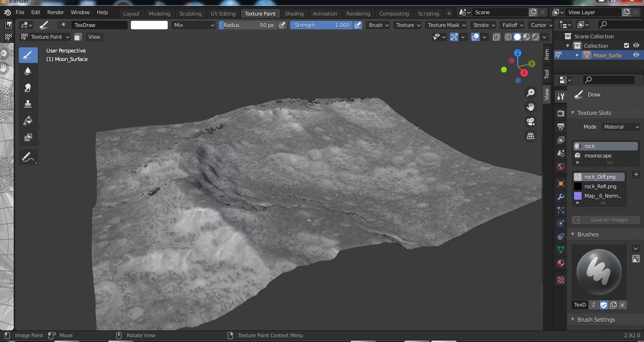Image resolution: width=644 pixels, height=342 pixels.
Task: Open the View Layer properties tab
Action: (561, 140)
